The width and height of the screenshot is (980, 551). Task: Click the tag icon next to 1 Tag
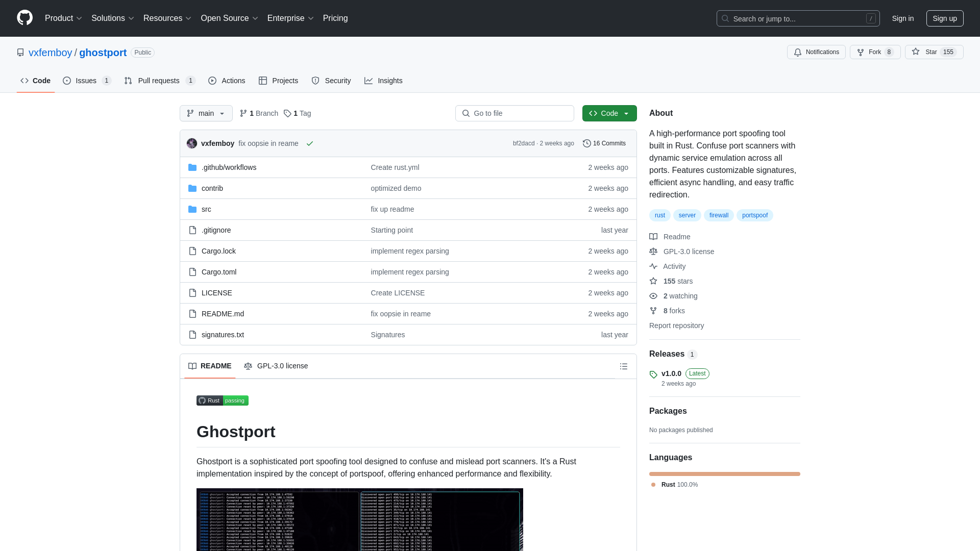click(287, 113)
